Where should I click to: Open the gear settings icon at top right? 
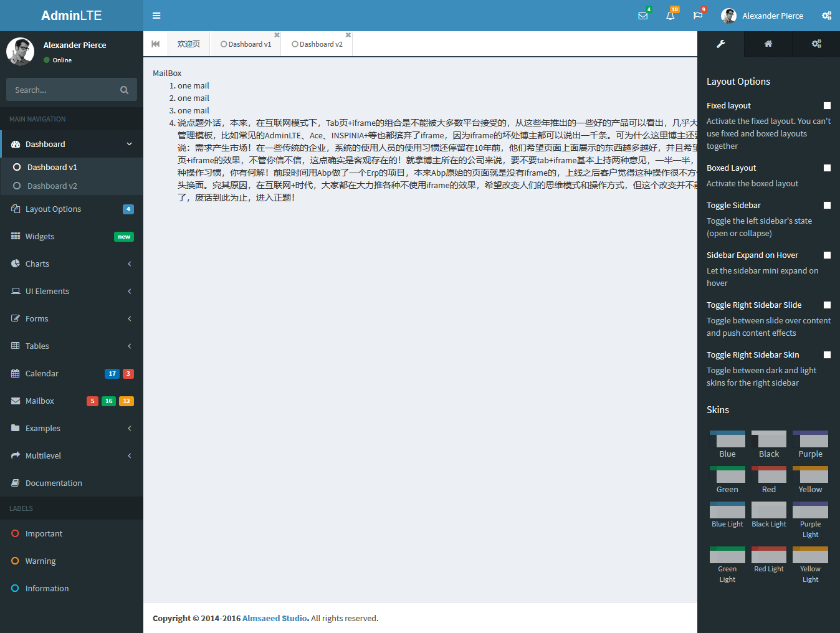click(x=827, y=16)
